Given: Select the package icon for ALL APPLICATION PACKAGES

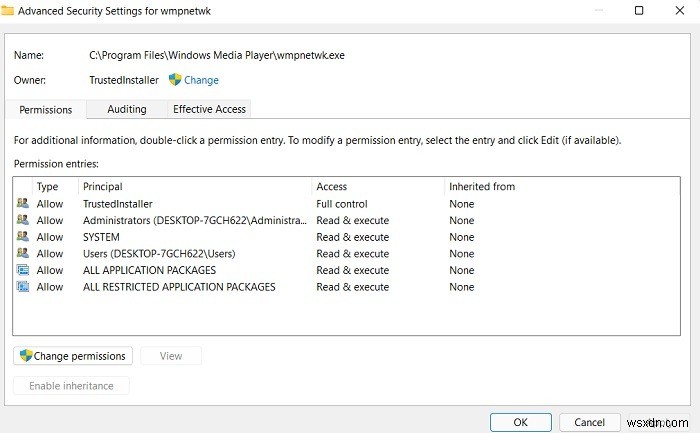Looking at the screenshot, I should point(23,270).
